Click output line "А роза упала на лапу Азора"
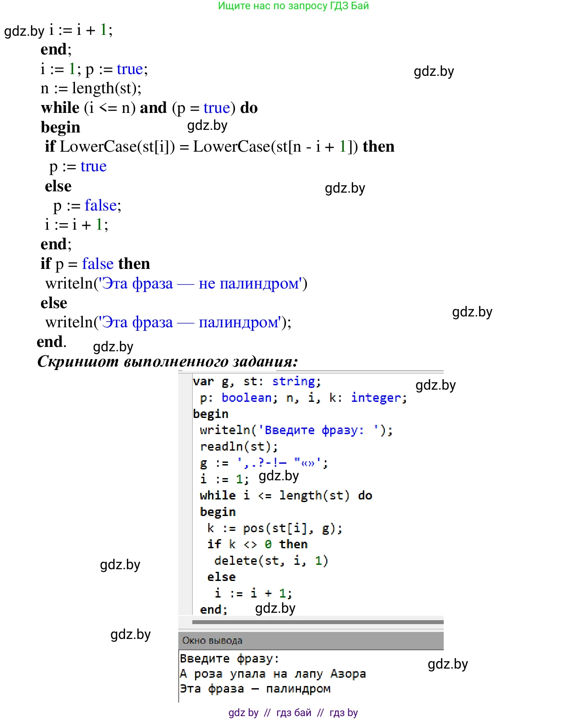This screenshot has height=720, width=588. (273, 674)
